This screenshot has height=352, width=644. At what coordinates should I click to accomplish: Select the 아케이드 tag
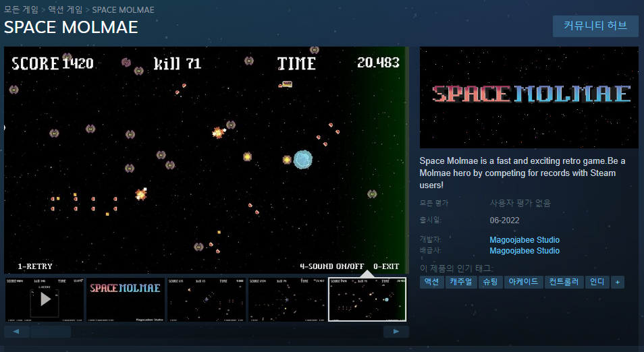coord(523,282)
